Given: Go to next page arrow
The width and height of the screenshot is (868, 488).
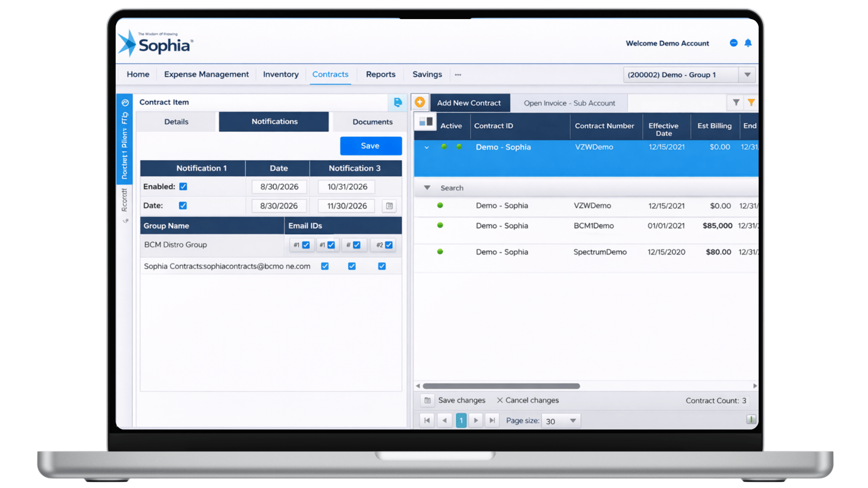Looking at the screenshot, I should point(476,420).
